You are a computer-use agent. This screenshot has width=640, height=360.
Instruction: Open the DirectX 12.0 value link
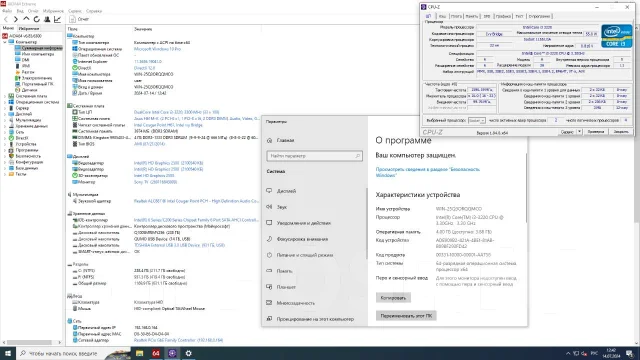(x=144, y=68)
